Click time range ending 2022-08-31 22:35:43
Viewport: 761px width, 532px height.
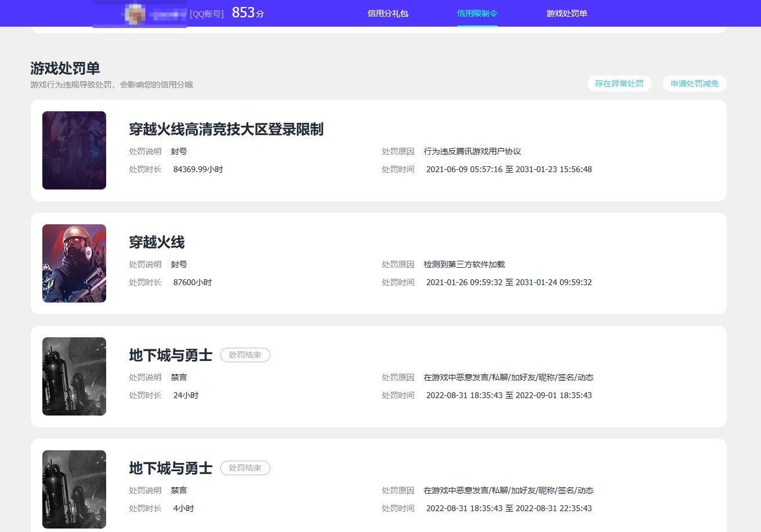(509, 509)
